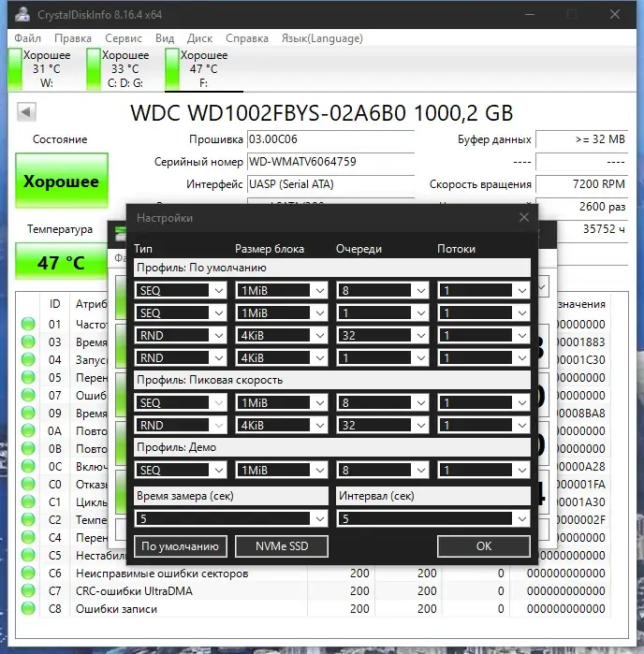Click green status icon for attribute C4

coord(28,538)
